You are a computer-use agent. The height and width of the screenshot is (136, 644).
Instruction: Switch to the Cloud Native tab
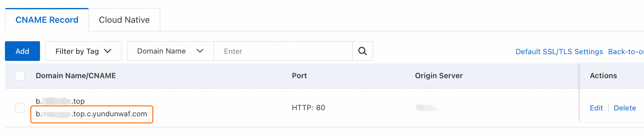(x=124, y=20)
